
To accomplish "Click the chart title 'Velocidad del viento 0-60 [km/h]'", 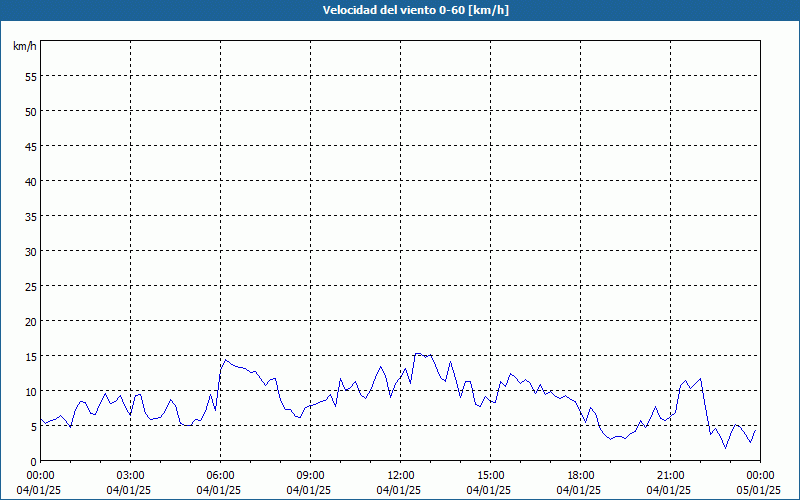I will pyautogui.click(x=416, y=10).
